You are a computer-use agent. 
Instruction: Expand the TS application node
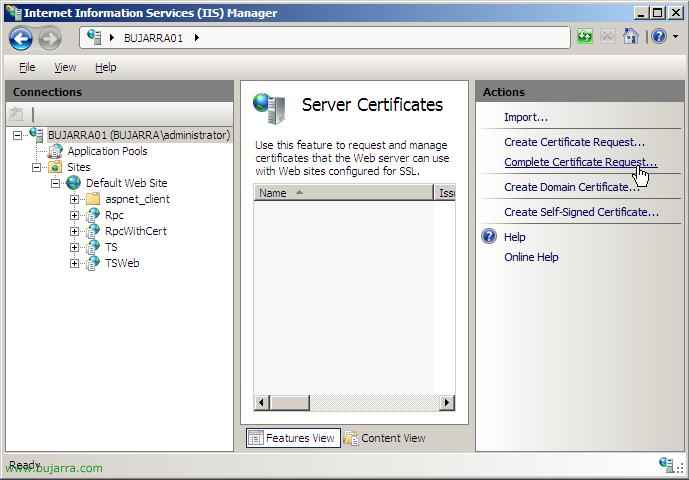tap(74, 247)
